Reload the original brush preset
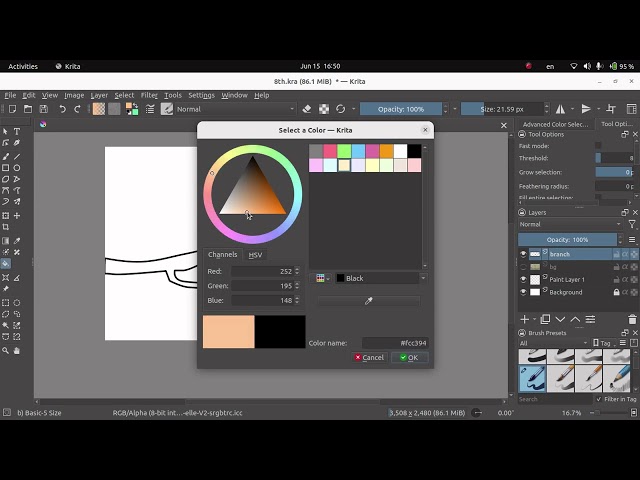Image resolution: width=640 pixels, height=480 pixels. pos(340,109)
